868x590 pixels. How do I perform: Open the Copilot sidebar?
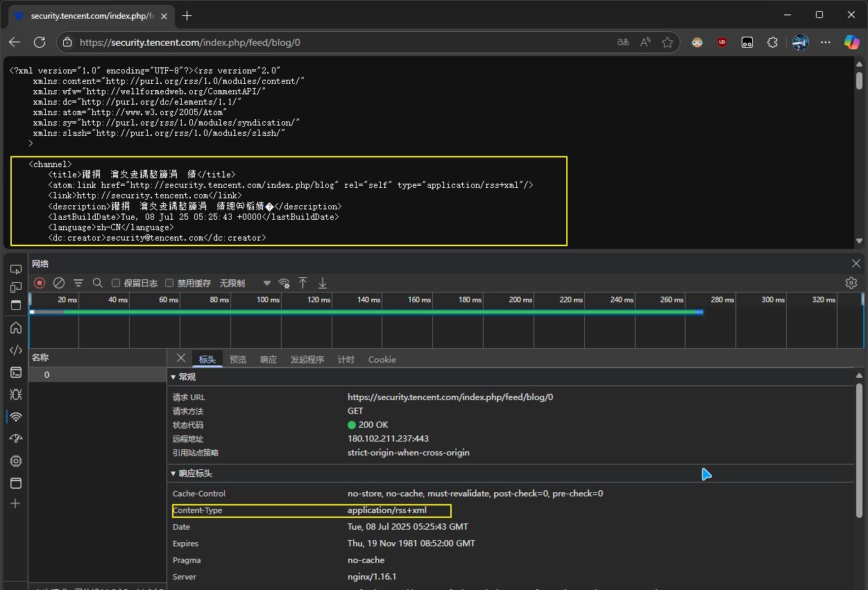[851, 42]
